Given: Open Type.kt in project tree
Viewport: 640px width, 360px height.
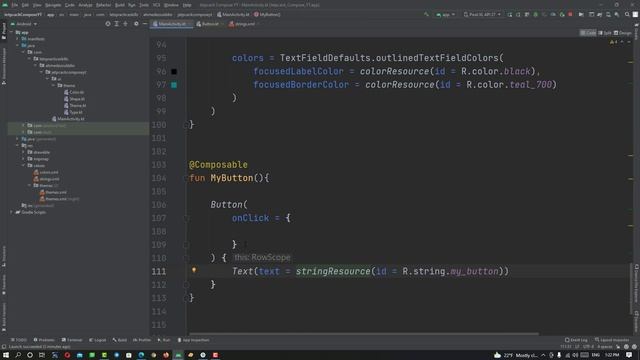Looking at the screenshot, I should [x=73, y=112].
